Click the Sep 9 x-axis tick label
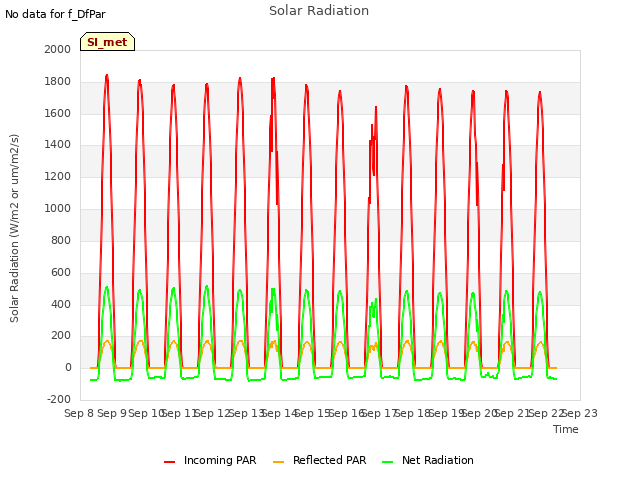The width and height of the screenshot is (640, 480). [x=112, y=413]
